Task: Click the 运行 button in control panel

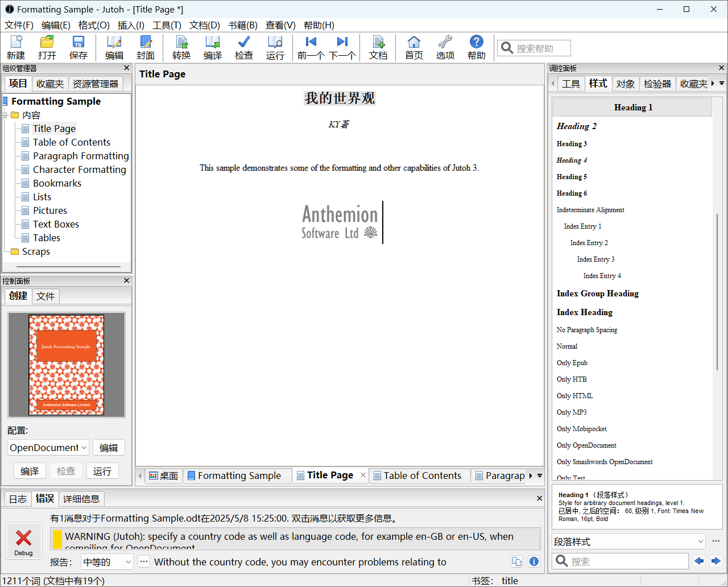Action: pyautogui.click(x=102, y=471)
